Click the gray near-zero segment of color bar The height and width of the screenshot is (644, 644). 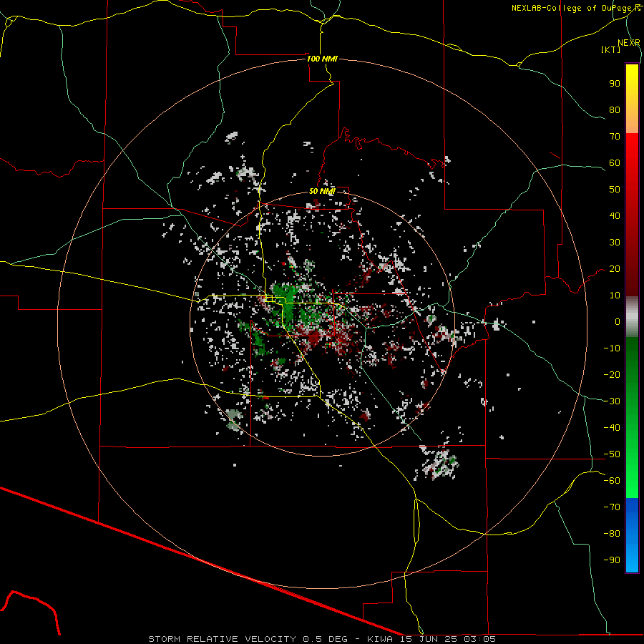[x=632, y=317]
